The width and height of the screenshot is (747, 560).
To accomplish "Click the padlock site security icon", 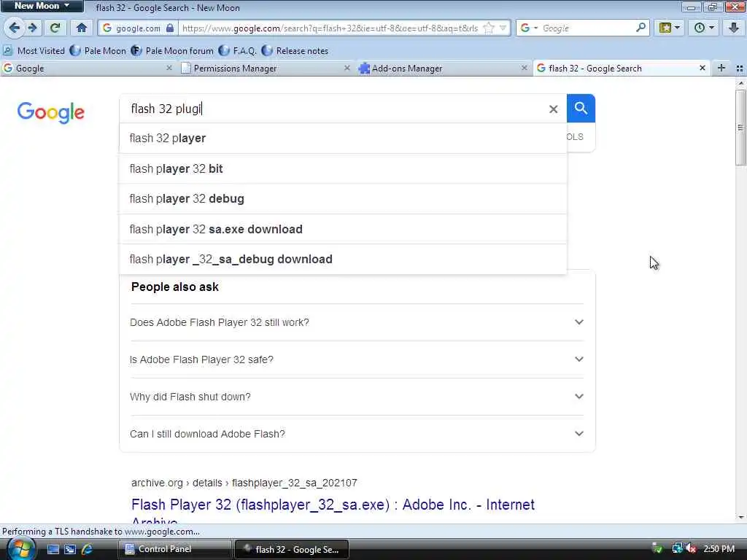I will pyautogui.click(x=170, y=28).
